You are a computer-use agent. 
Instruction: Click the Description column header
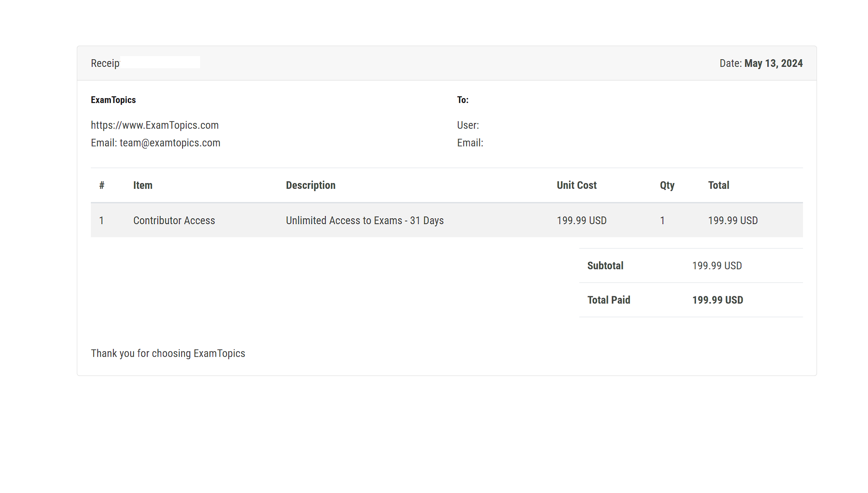pyautogui.click(x=310, y=185)
